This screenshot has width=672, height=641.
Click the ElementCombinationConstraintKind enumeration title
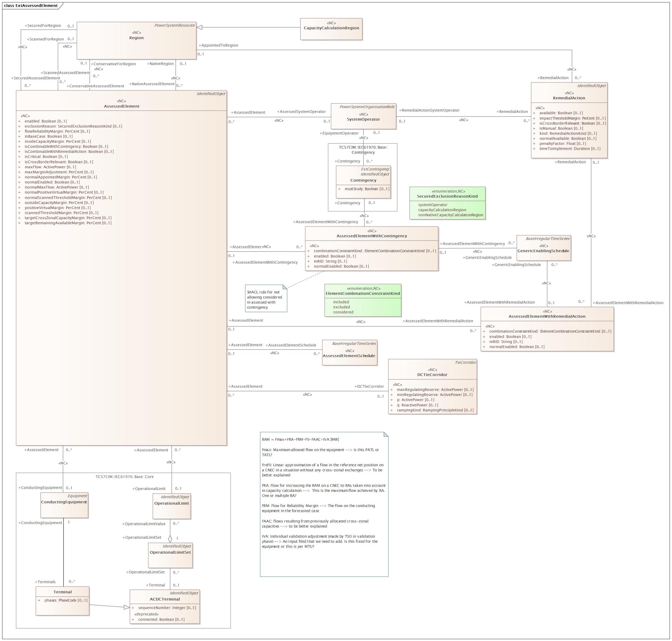[363, 293]
